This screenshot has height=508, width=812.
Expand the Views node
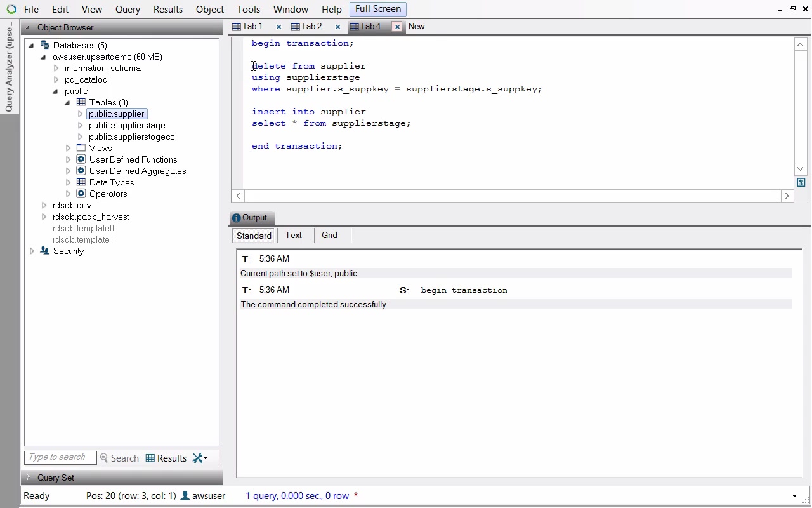click(x=68, y=148)
